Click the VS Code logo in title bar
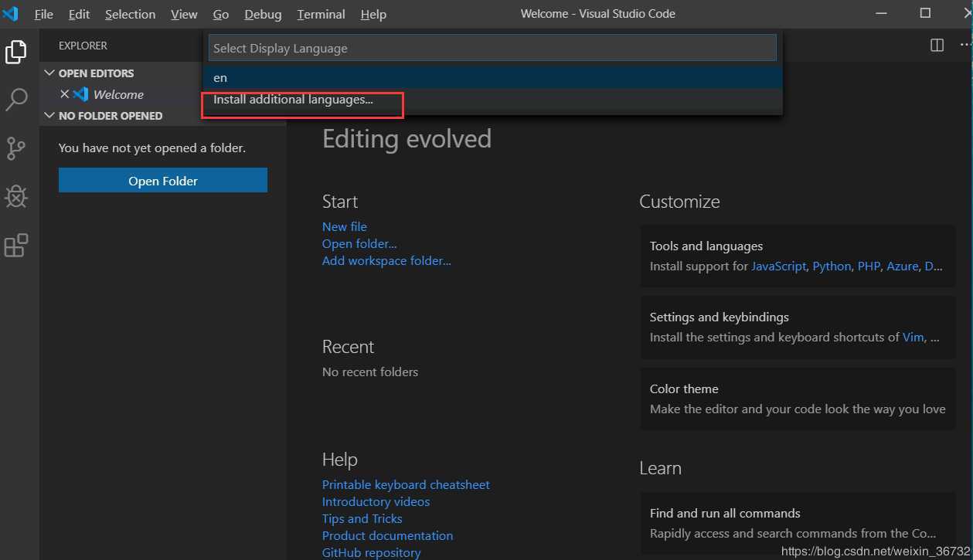Viewport: 973px width, 560px height. pos(11,14)
